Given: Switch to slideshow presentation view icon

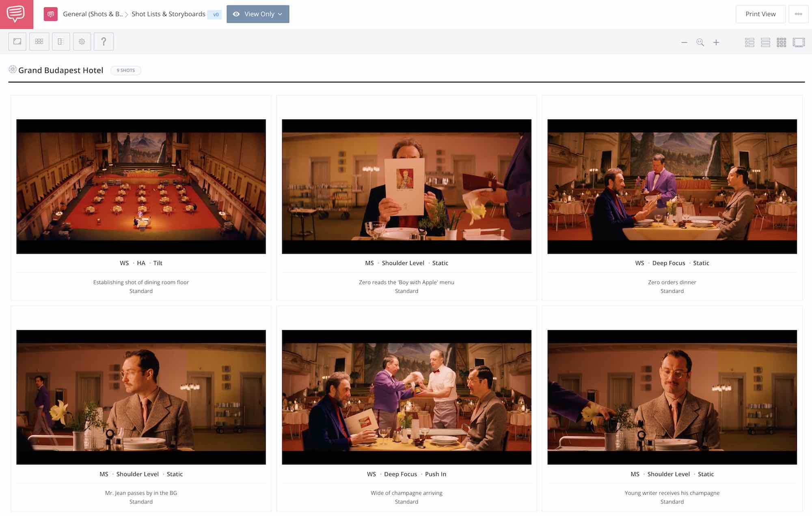Looking at the screenshot, I should (799, 42).
